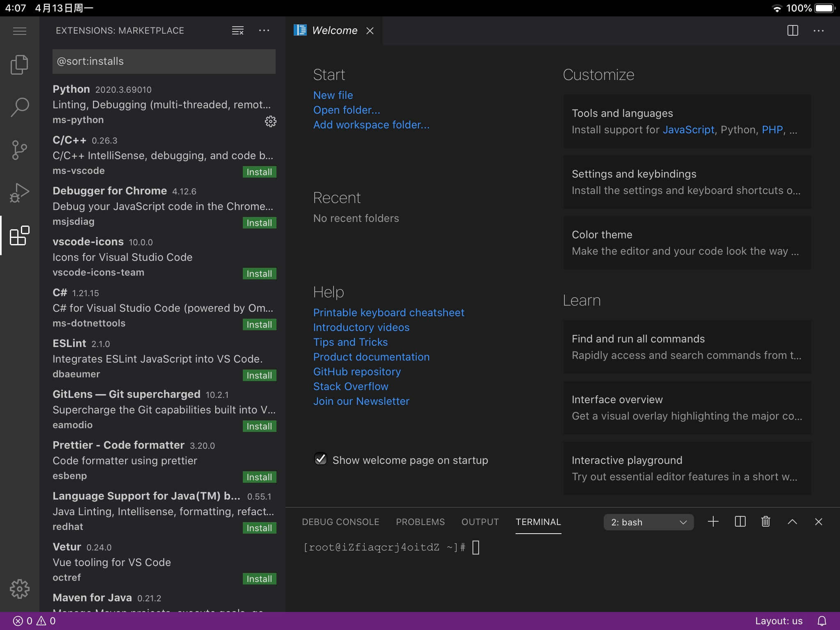Create a new terminal with plus icon
The width and height of the screenshot is (840, 630).
713,522
